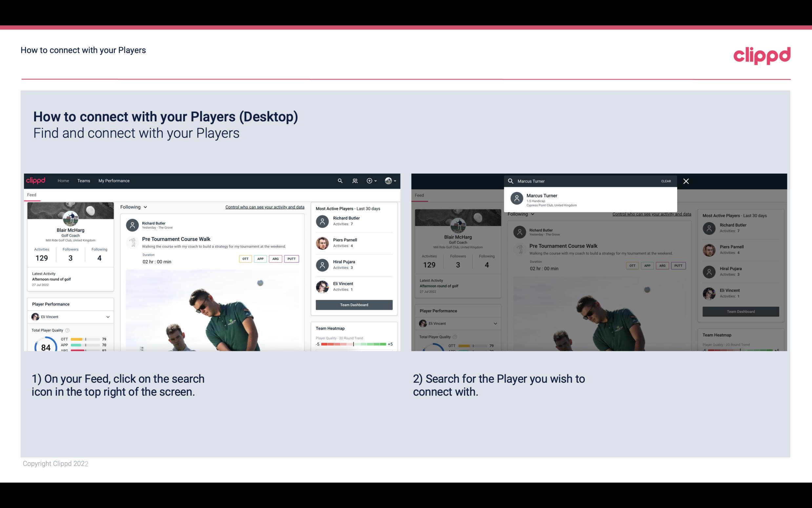Click the My Performance nav icon
This screenshot has width=812, height=508.
tap(114, 180)
